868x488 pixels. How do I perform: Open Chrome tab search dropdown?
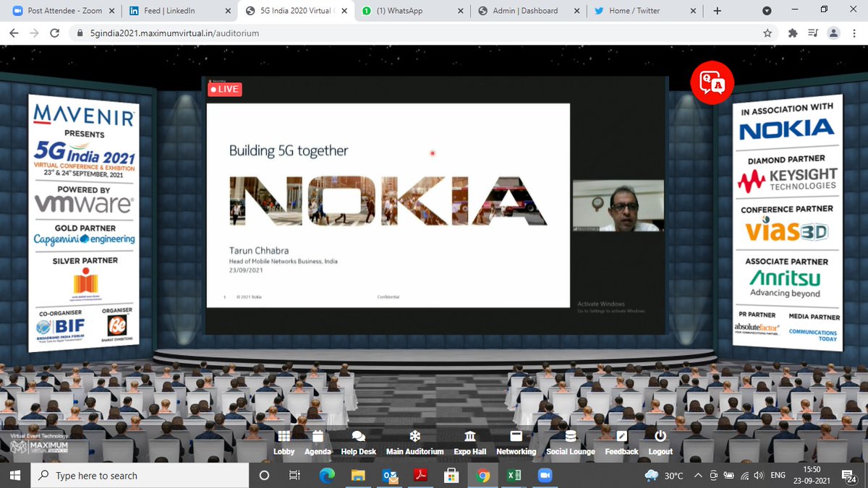coord(767,11)
